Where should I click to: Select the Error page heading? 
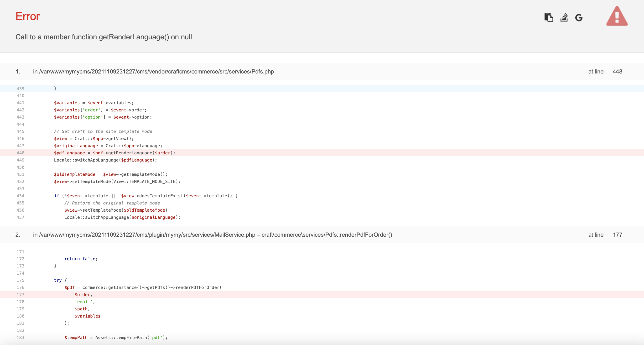27,16
